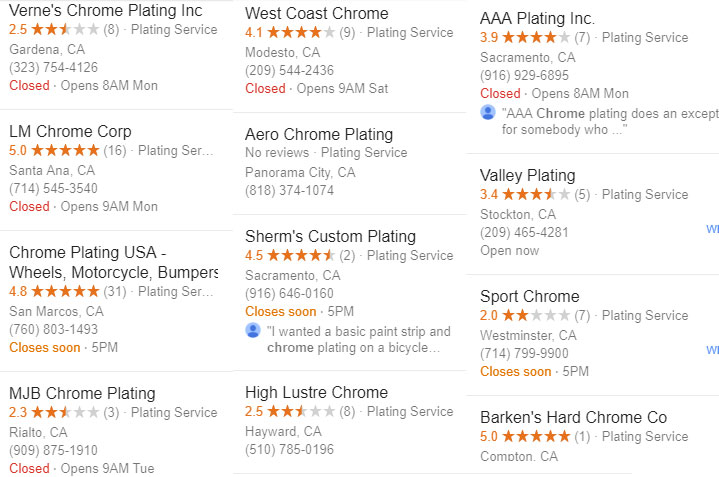Click the partial website link beside Sport Chrome
Image resolution: width=719 pixels, height=477 pixels.
tap(712, 349)
